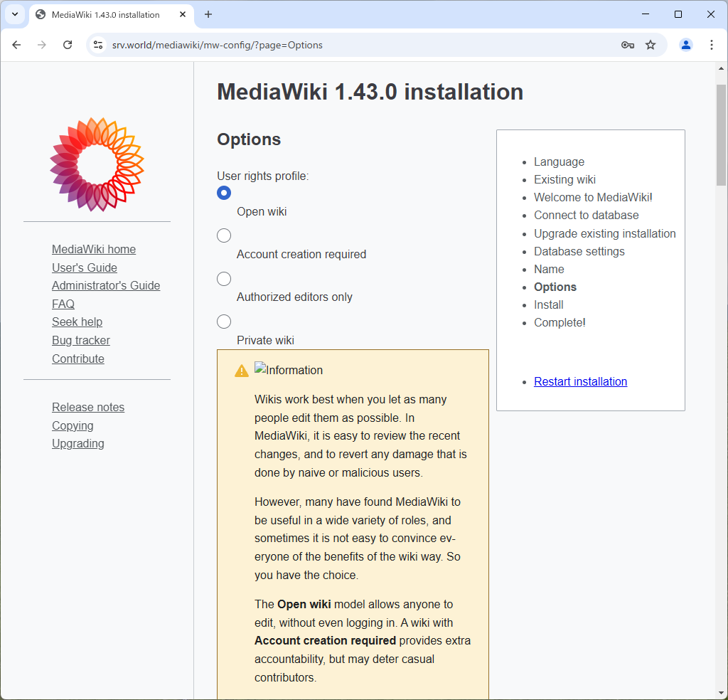This screenshot has width=728, height=700.
Task: Maximize the browser window
Action: point(678,14)
